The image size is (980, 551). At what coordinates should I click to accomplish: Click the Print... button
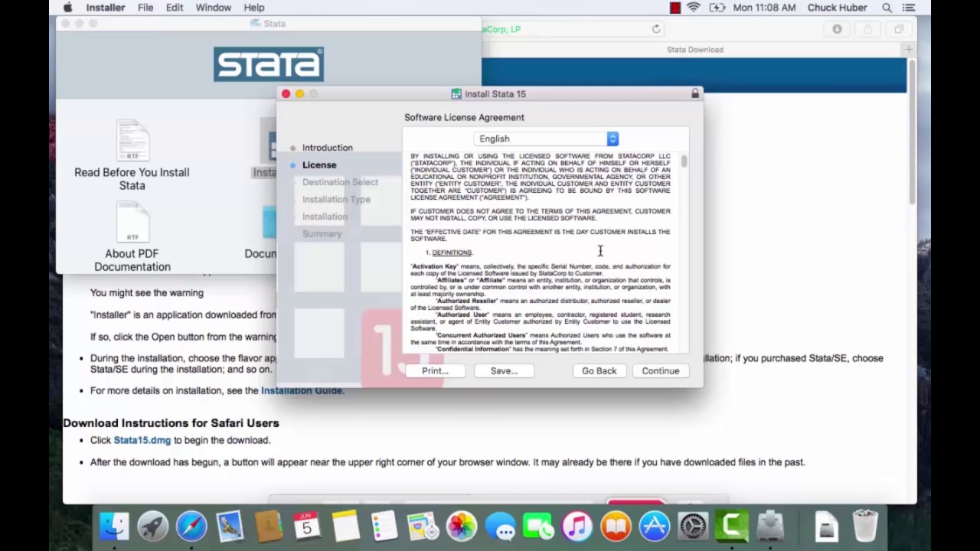(x=435, y=370)
